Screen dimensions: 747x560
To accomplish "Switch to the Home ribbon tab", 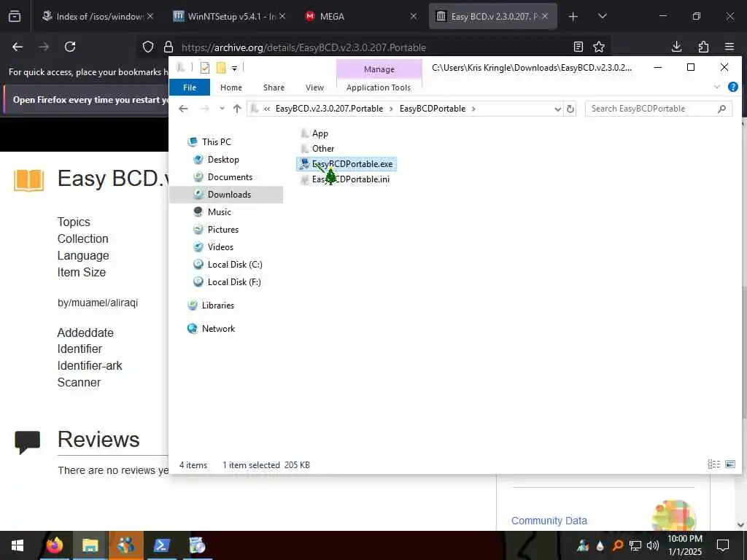I will tap(231, 87).
